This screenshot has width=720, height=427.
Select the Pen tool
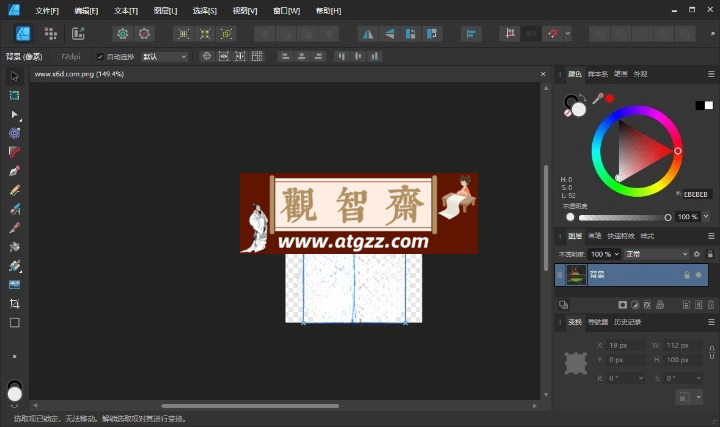point(14,171)
